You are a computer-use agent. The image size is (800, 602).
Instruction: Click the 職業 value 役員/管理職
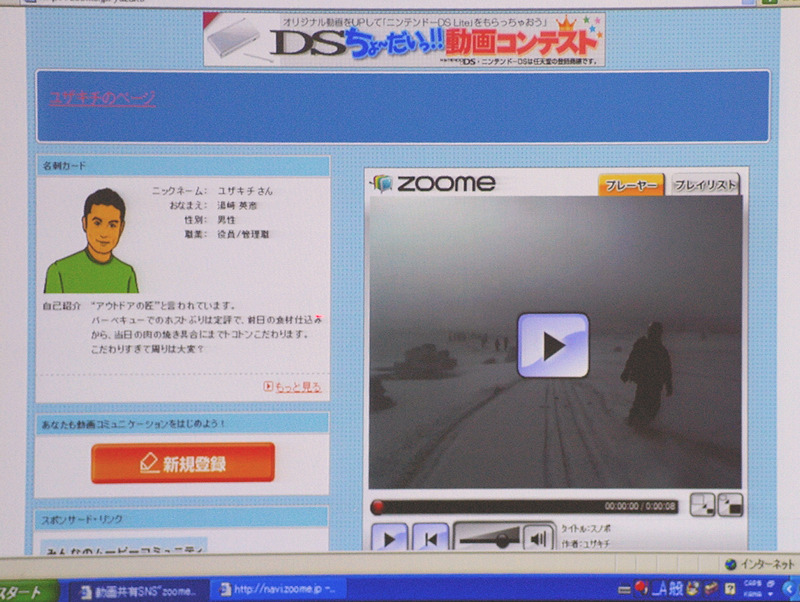click(243, 235)
